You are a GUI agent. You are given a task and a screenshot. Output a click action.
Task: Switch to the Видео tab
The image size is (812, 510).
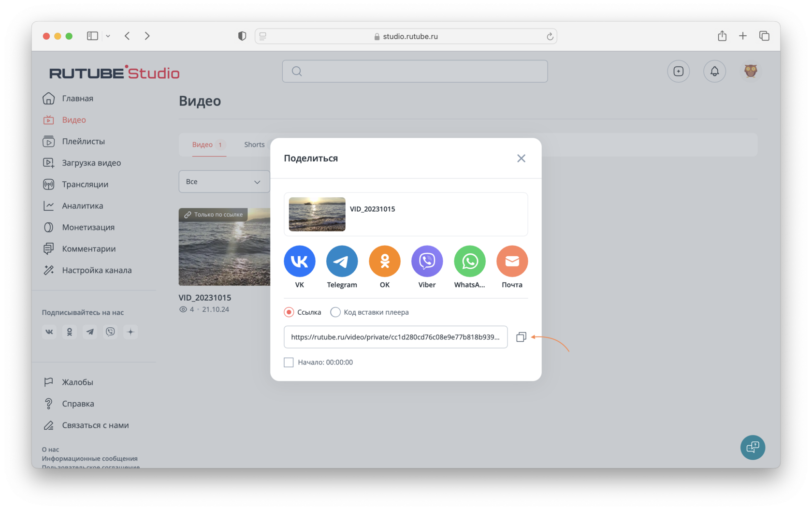209,145
